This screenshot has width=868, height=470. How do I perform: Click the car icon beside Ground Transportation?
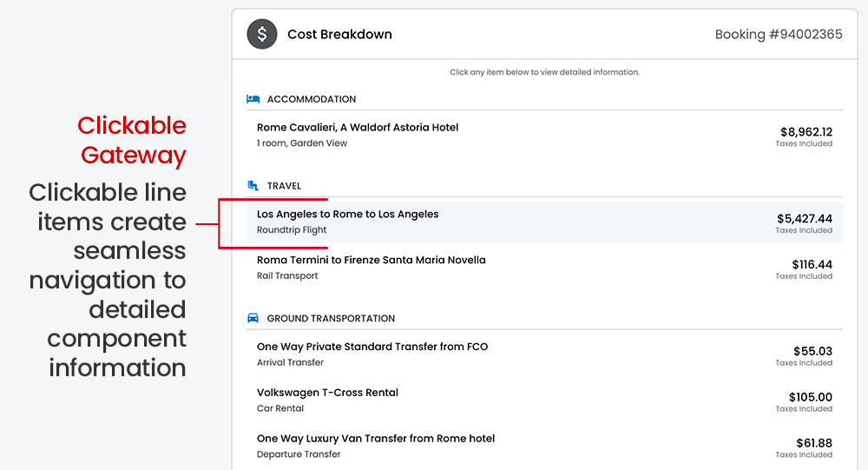point(253,318)
